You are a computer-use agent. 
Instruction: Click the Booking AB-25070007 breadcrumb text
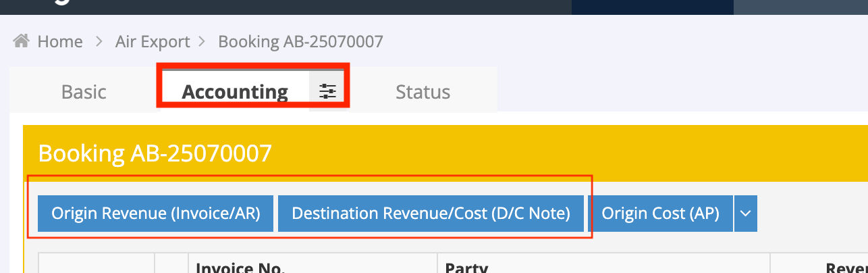300,42
